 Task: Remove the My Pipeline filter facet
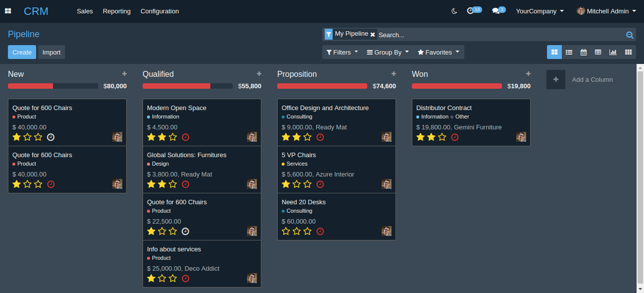[373, 35]
